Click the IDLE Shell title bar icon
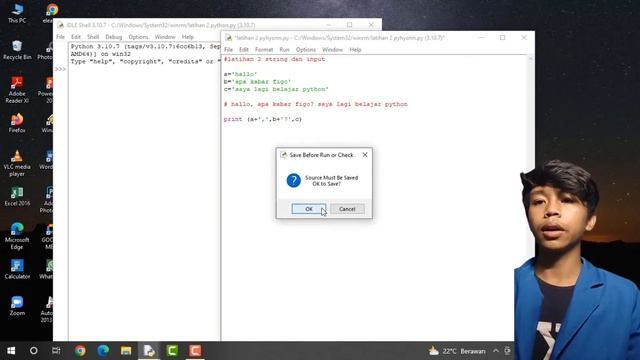Image resolution: width=640 pixels, height=360 pixels. coord(60,25)
